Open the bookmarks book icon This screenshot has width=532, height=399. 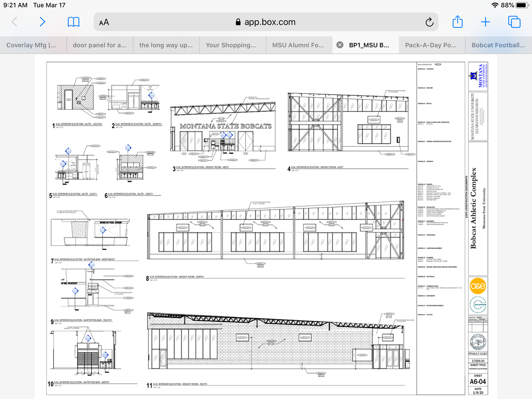[x=73, y=22]
